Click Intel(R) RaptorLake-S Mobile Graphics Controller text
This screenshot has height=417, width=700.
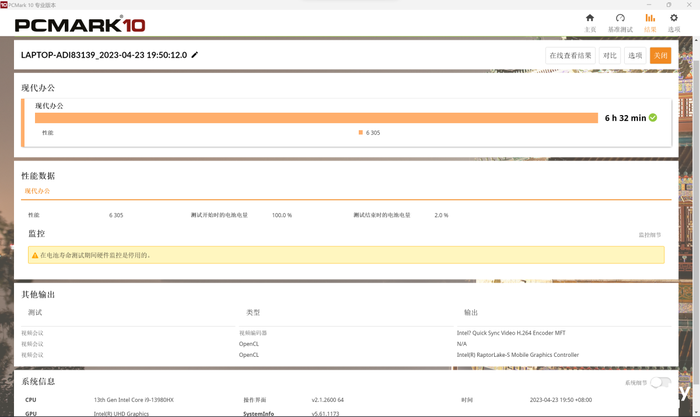click(517, 355)
